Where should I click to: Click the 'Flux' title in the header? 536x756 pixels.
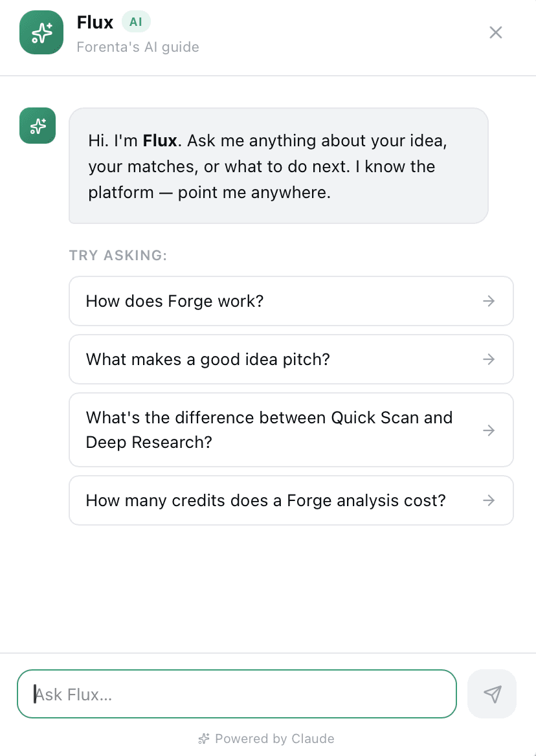tap(95, 21)
